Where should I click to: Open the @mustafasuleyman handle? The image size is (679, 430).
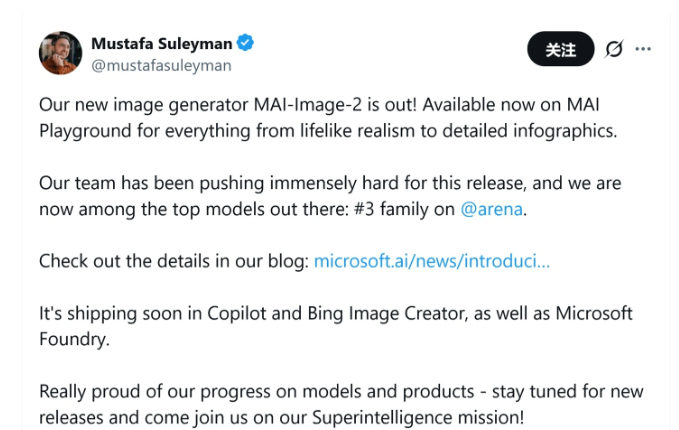coord(161,65)
